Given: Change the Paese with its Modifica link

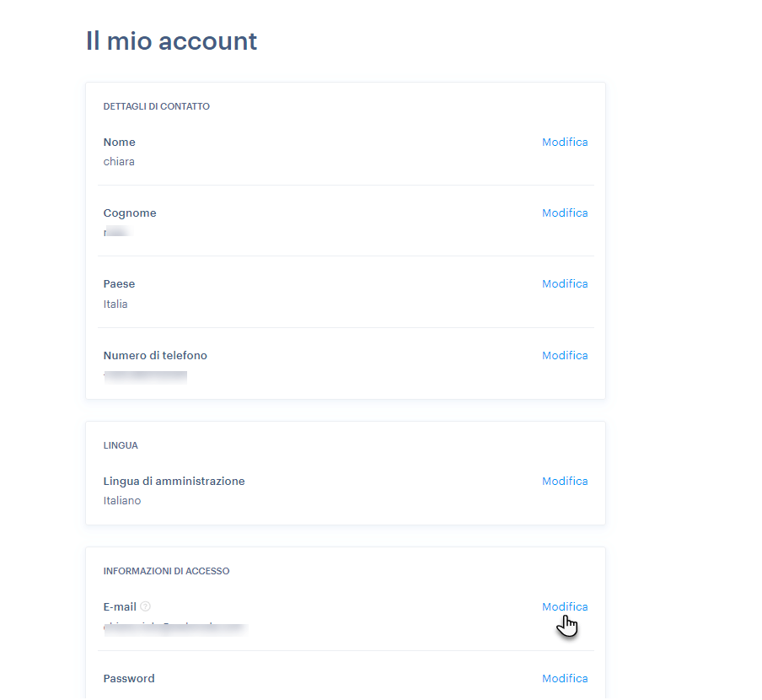Looking at the screenshot, I should click(565, 284).
